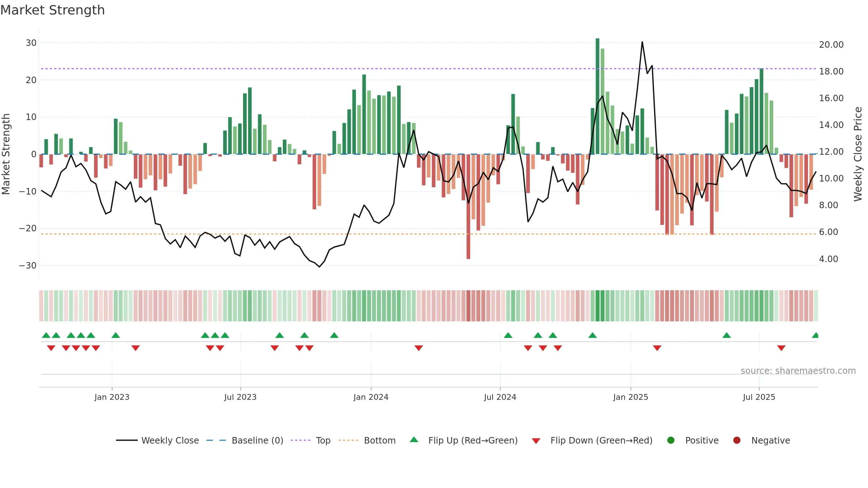Toggle the Positive legend entry
The width and height of the screenshot is (868, 488).
[693, 440]
